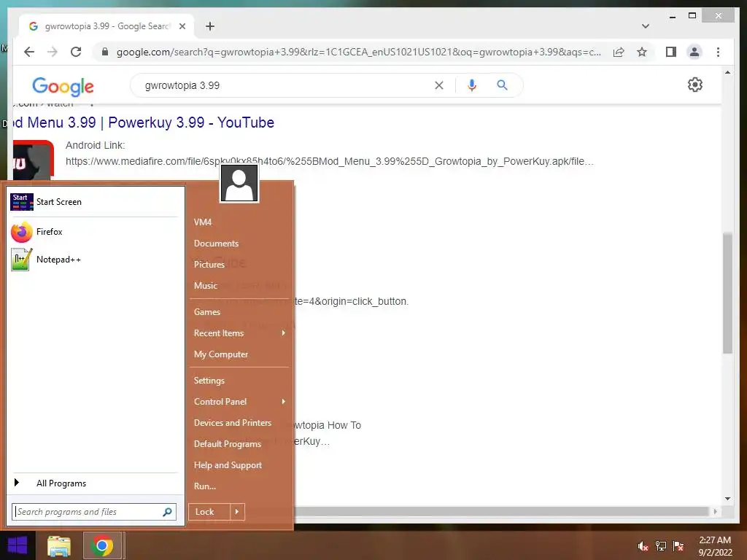Screen dimensions: 747x560
Task: Edit the google.com address bar URL
Action: [x=358, y=52]
